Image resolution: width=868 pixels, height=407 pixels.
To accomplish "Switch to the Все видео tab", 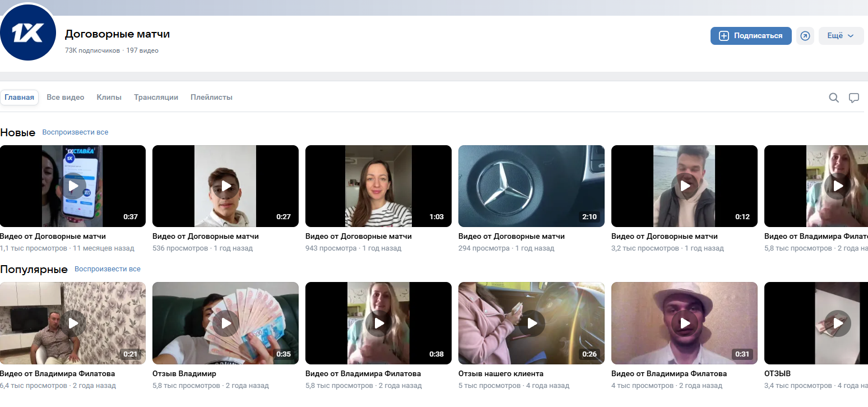I will tap(66, 98).
